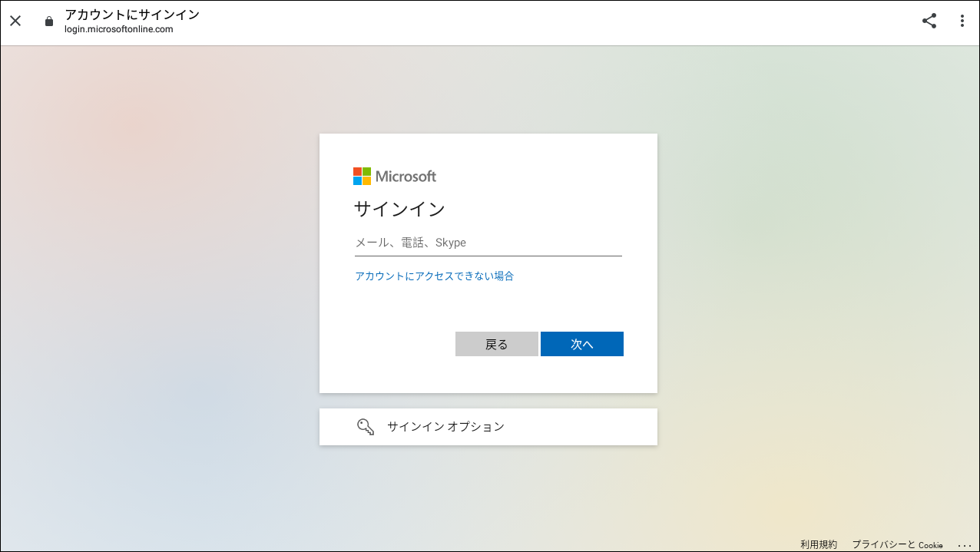Screen dimensions: 980x552
Task: Open the footer ellipsis more options
Action: 965,544
